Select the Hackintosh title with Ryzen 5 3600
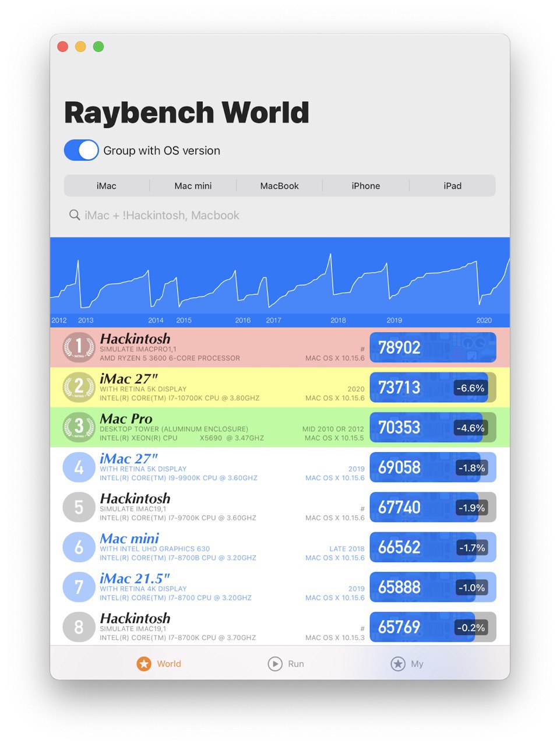This screenshot has width=560, height=746. click(135, 339)
